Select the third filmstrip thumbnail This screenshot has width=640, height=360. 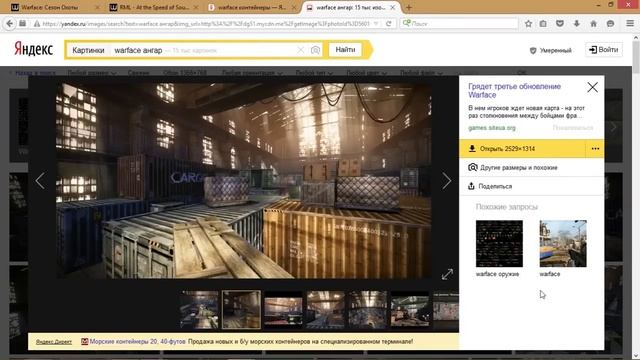283,309
